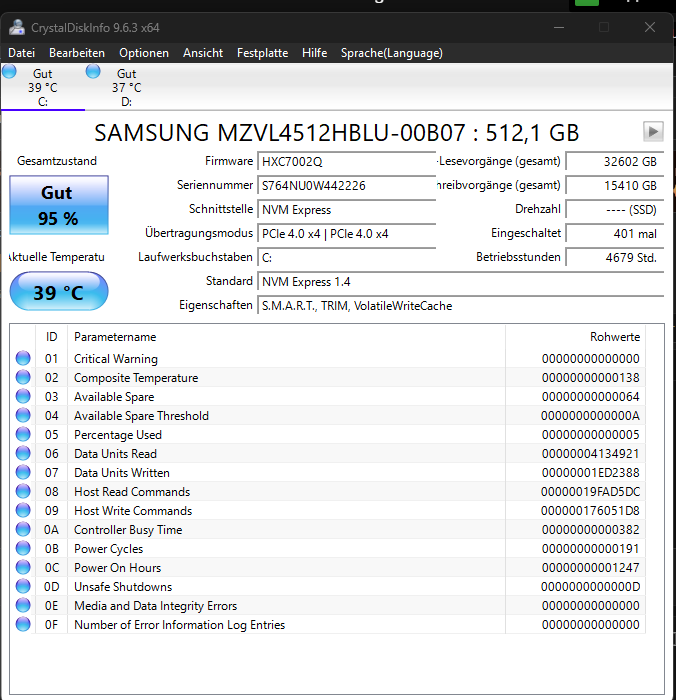The height and width of the screenshot is (700, 676).
Task: Click the Parametername column header
Action: [x=115, y=337]
